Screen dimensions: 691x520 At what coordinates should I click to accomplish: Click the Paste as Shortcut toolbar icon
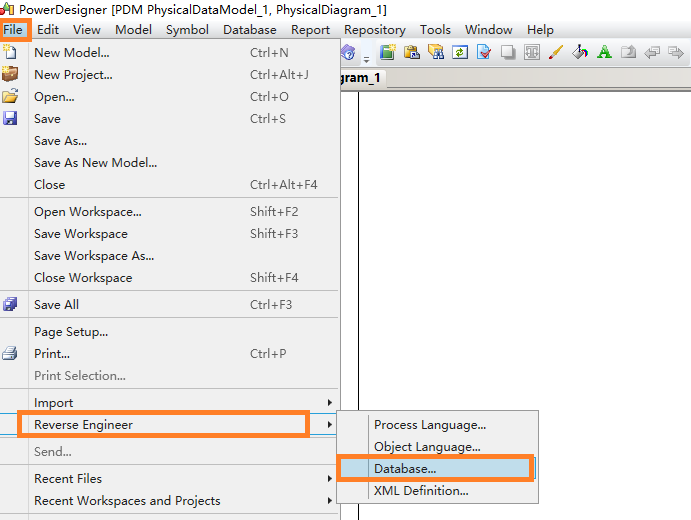pyautogui.click(x=412, y=52)
